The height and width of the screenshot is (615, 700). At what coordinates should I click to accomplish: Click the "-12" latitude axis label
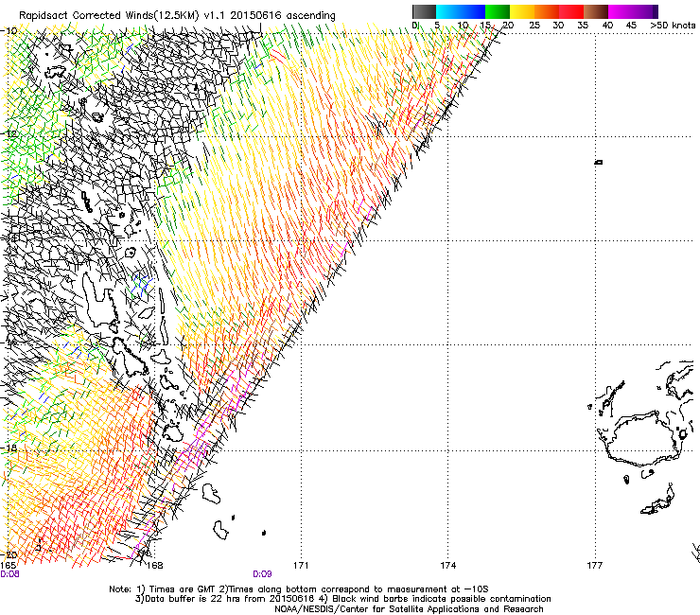[x=9, y=133]
